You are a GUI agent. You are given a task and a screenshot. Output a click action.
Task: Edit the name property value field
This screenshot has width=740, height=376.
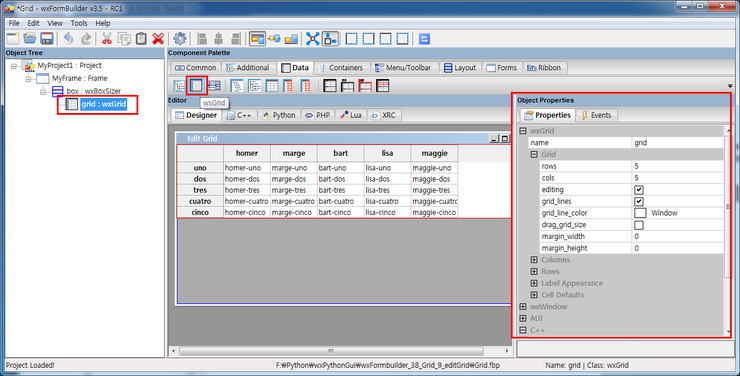[x=677, y=142]
